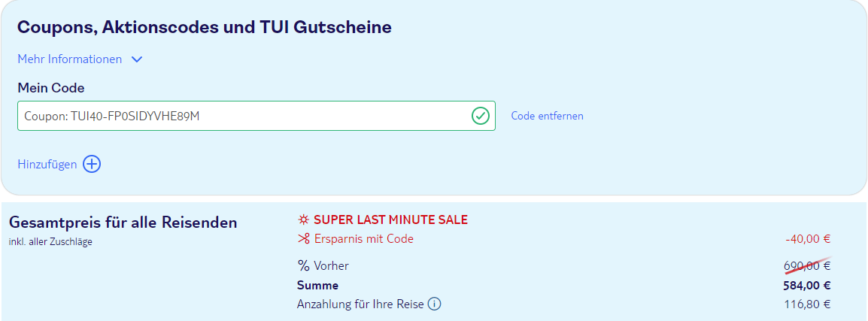The image size is (868, 321).
Task: Click the scissors icon for Ersparnis
Action: coord(303,239)
